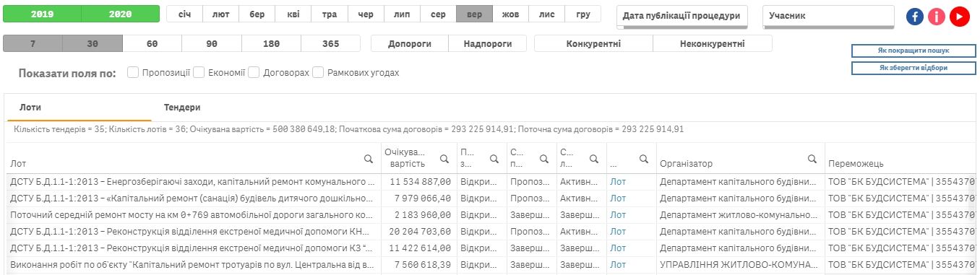Select the 2 183 960,00 value cell
Screen dimensions: 980x275
(x=419, y=214)
